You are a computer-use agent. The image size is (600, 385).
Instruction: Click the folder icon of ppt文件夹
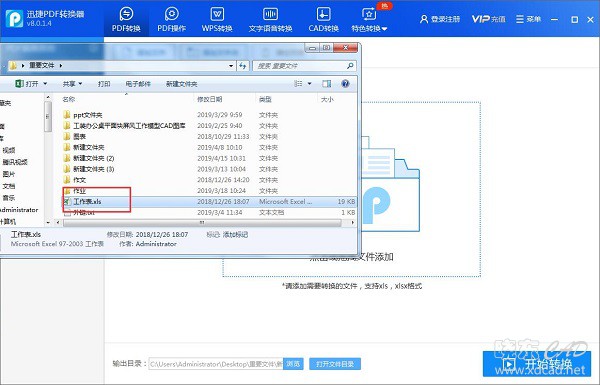pyautogui.click(x=67, y=114)
